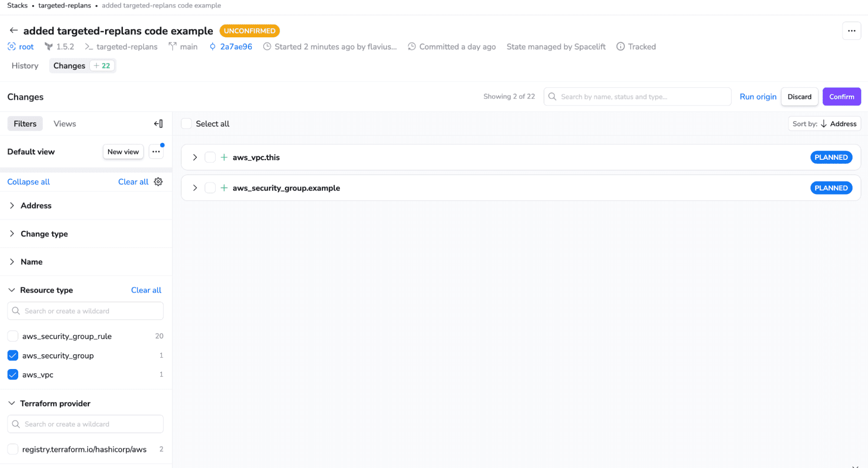Click magnifier icon in Resource type search

[16, 311]
